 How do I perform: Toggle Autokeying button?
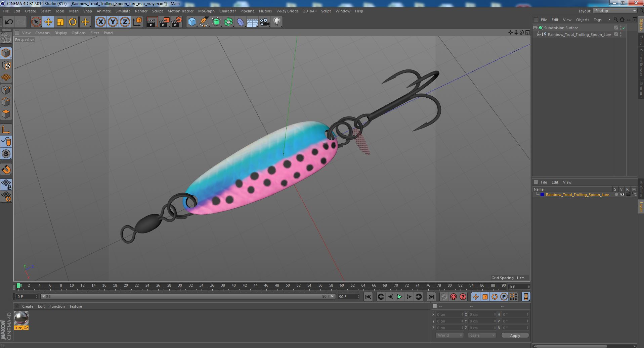[x=454, y=297]
